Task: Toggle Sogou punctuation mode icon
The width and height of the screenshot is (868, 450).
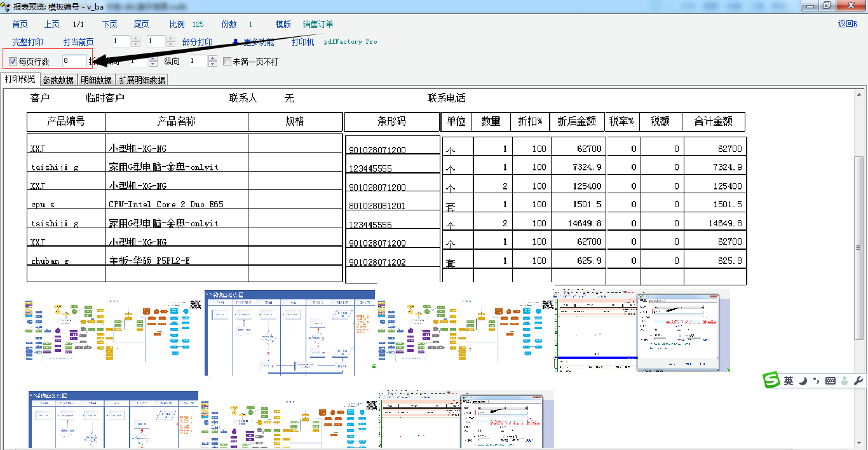Action: tap(817, 381)
